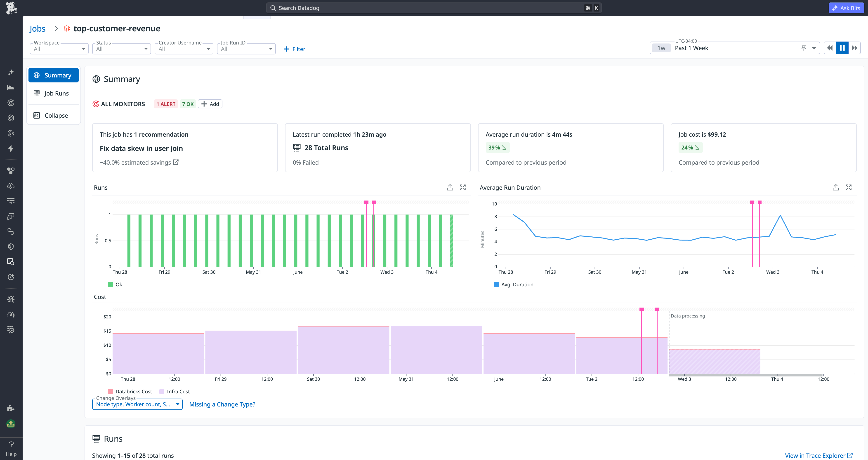Click the 28 Total Runs text
The width and height of the screenshot is (868, 460).
pyautogui.click(x=326, y=147)
